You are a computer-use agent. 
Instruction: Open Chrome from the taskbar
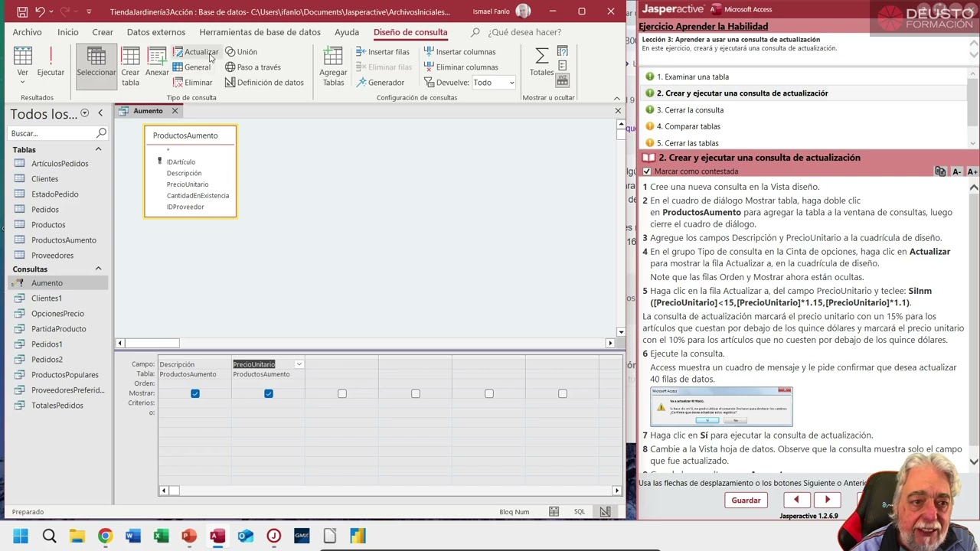click(x=105, y=536)
